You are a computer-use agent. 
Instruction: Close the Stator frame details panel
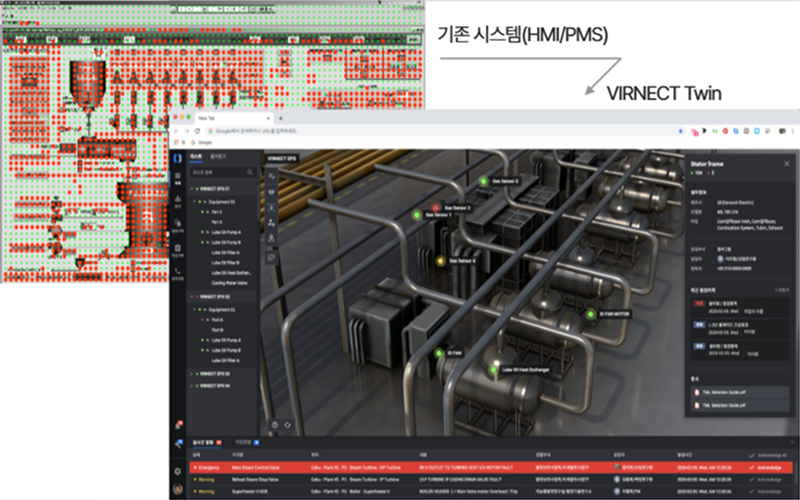pos(785,162)
